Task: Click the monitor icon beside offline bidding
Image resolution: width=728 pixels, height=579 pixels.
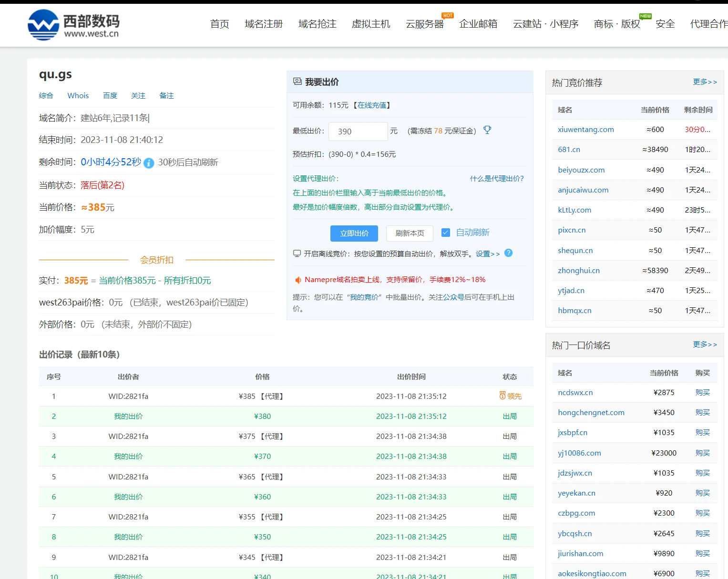Action: [x=297, y=254]
